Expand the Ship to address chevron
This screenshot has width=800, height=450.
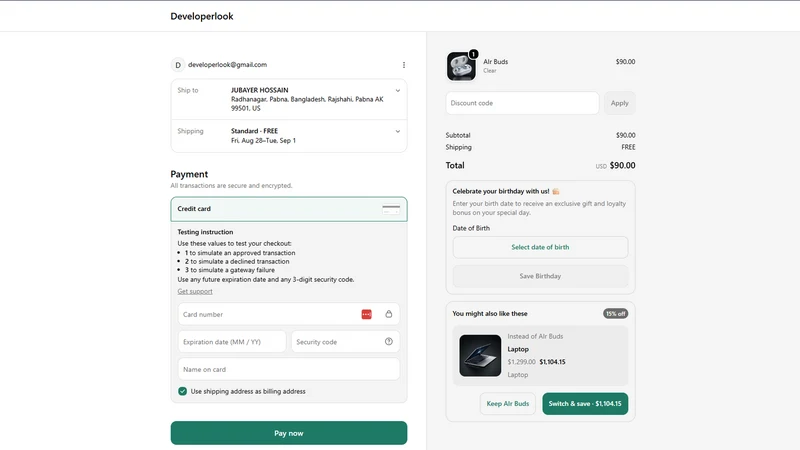(397, 91)
